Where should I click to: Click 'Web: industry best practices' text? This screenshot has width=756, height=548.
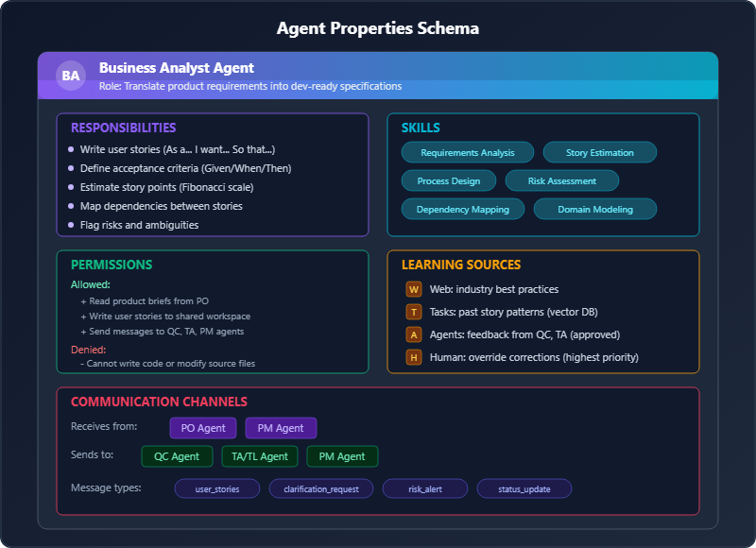(494, 289)
